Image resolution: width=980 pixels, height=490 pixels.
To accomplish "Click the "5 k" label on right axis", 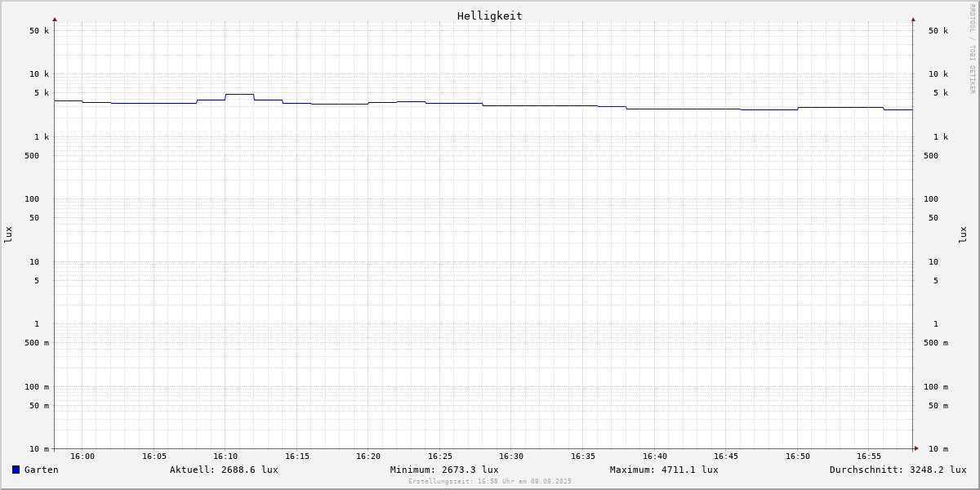I will [x=941, y=93].
